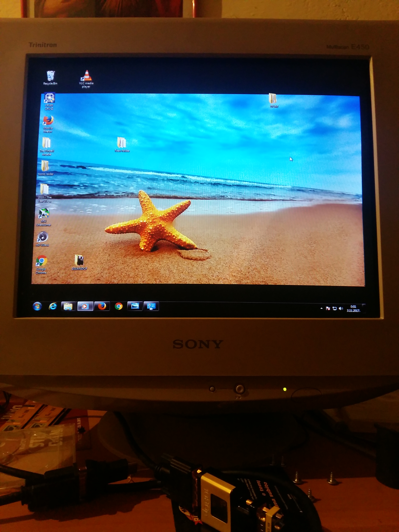Image resolution: width=399 pixels, height=532 pixels.
Task: Click Chrome icon in taskbar
Action: (x=118, y=306)
